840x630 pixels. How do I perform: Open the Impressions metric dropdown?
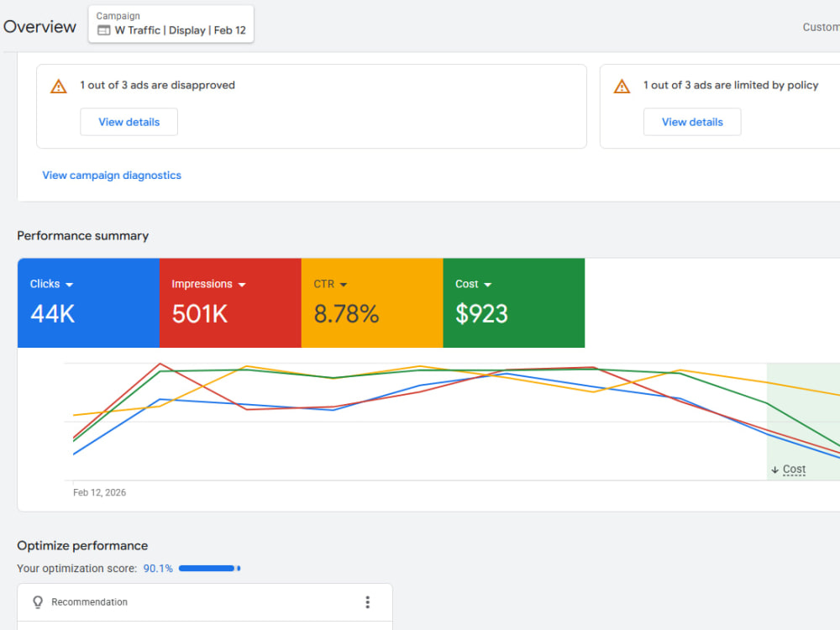208,284
